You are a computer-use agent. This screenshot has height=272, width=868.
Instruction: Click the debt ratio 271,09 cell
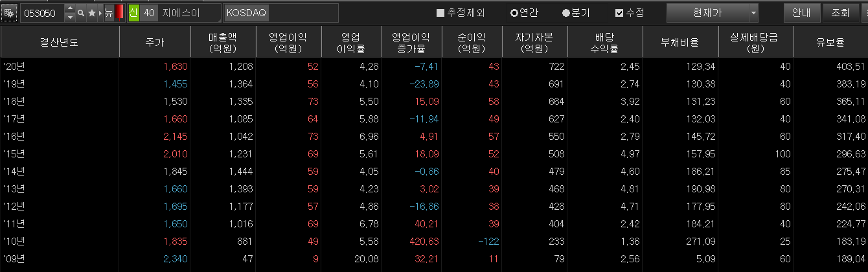tap(700, 241)
